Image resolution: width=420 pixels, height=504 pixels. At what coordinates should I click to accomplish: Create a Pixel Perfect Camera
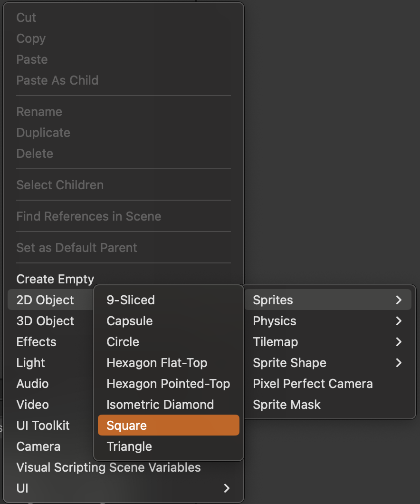click(313, 384)
